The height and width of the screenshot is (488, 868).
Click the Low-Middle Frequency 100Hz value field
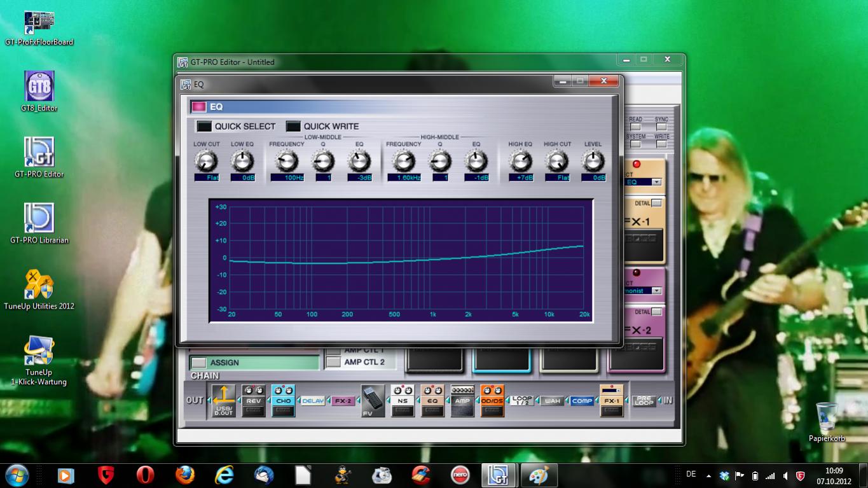tap(287, 178)
